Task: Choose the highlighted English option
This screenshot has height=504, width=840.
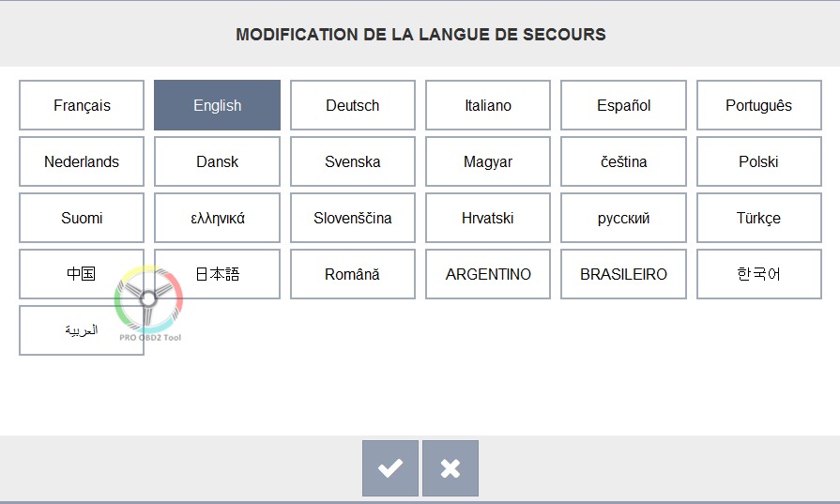Action: click(217, 105)
